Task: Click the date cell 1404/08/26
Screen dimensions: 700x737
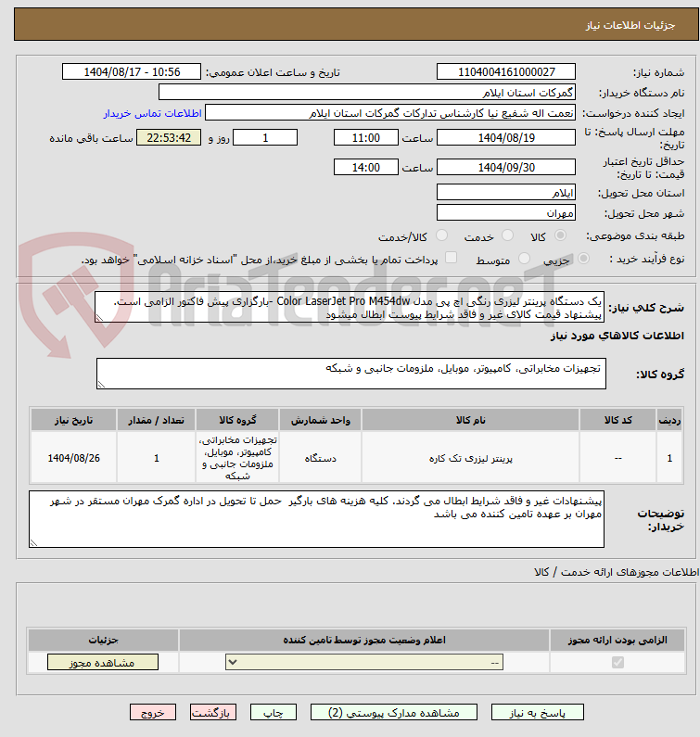Action: (x=73, y=458)
